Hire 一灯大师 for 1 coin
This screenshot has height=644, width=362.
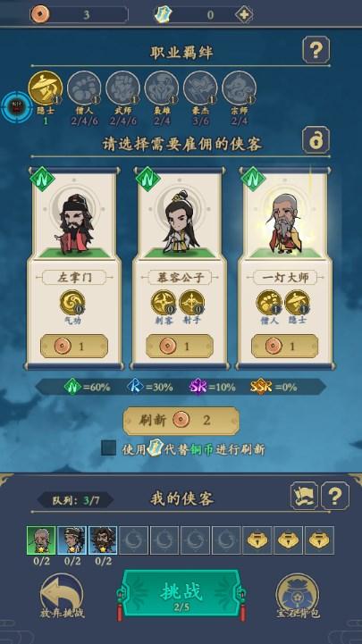tap(285, 347)
